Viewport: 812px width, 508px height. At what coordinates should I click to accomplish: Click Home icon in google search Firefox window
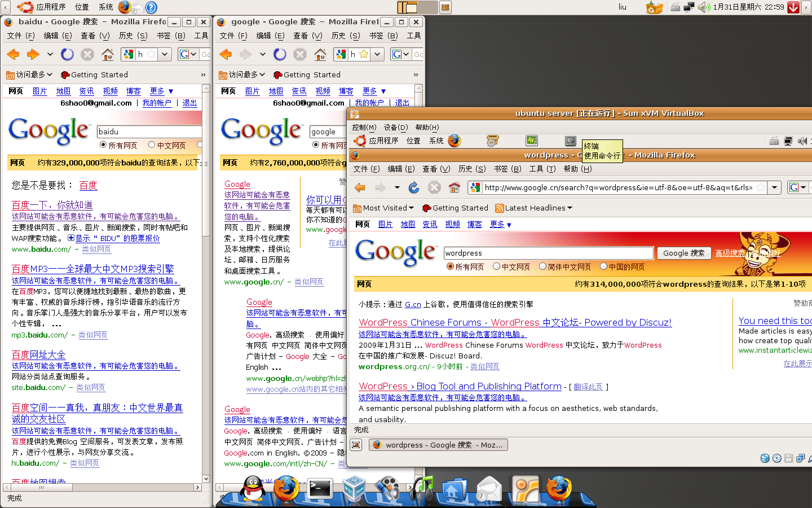click(x=320, y=54)
